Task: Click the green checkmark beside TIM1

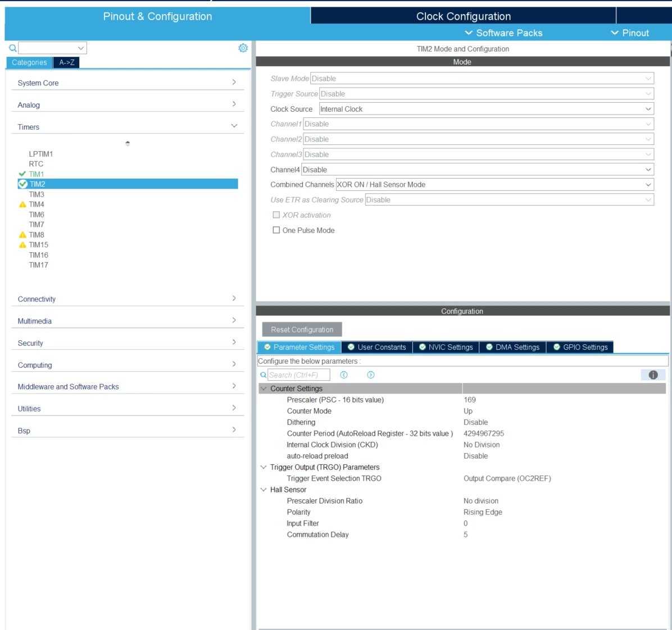Action: [22, 174]
